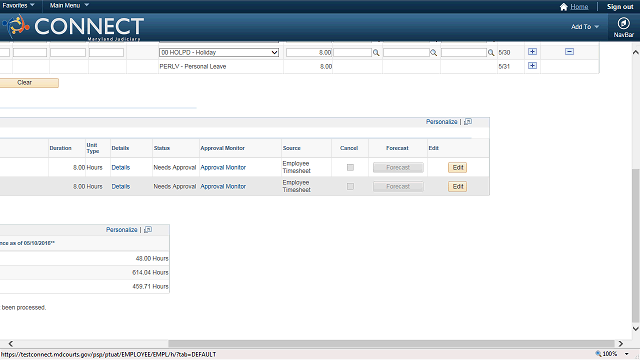The width and height of the screenshot is (640, 360).
Task: Click the last lookup magnifier beside 5/30
Action: 491,53
